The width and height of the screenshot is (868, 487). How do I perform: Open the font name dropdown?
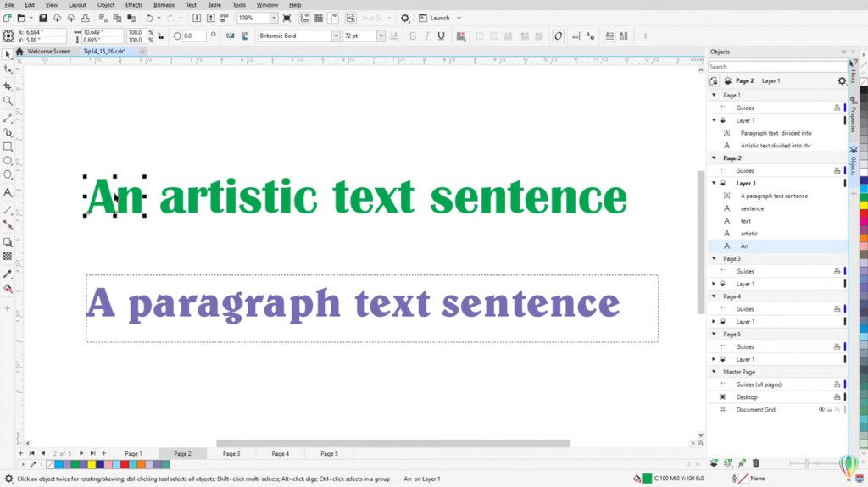pyautogui.click(x=336, y=36)
